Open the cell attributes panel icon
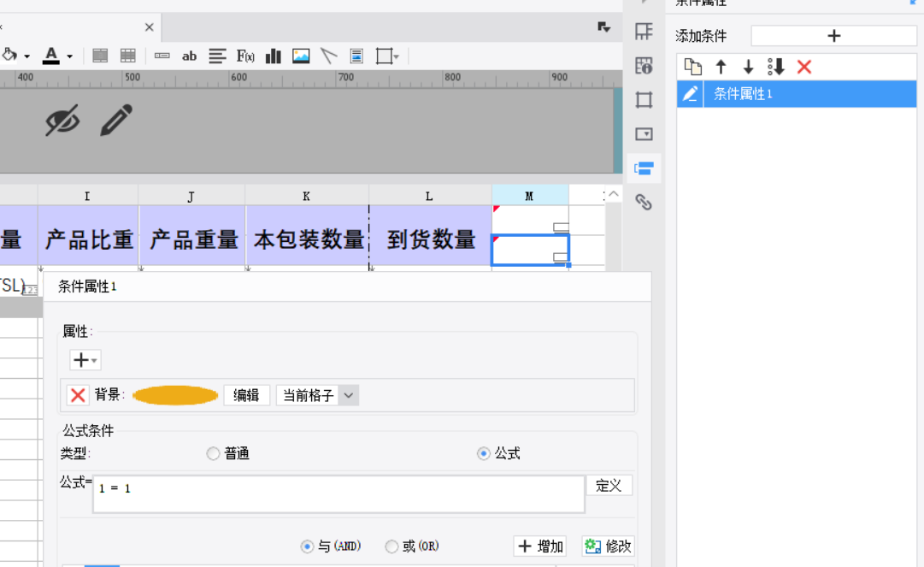 point(644,65)
